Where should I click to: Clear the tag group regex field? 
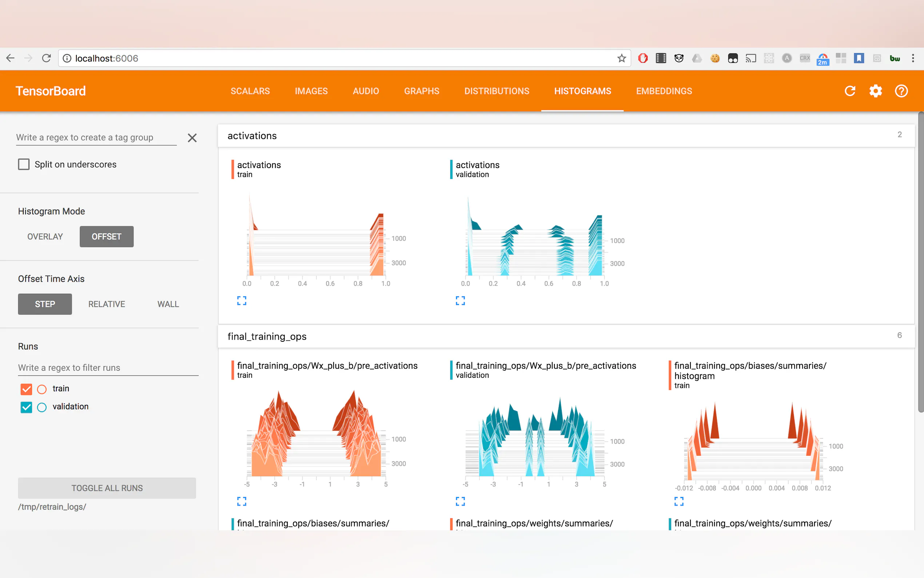(192, 138)
